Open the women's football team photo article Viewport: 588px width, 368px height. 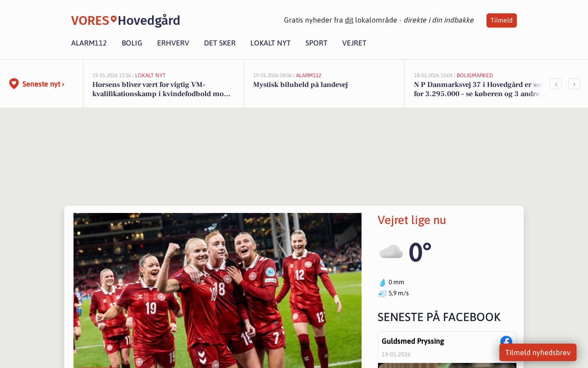pyautogui.click(x=217, y=290)
